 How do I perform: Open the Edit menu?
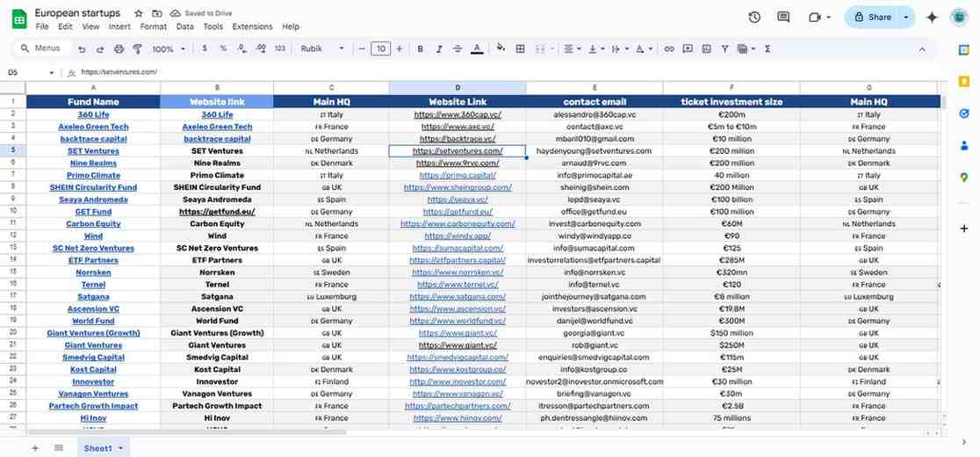(x=65, y=27)
